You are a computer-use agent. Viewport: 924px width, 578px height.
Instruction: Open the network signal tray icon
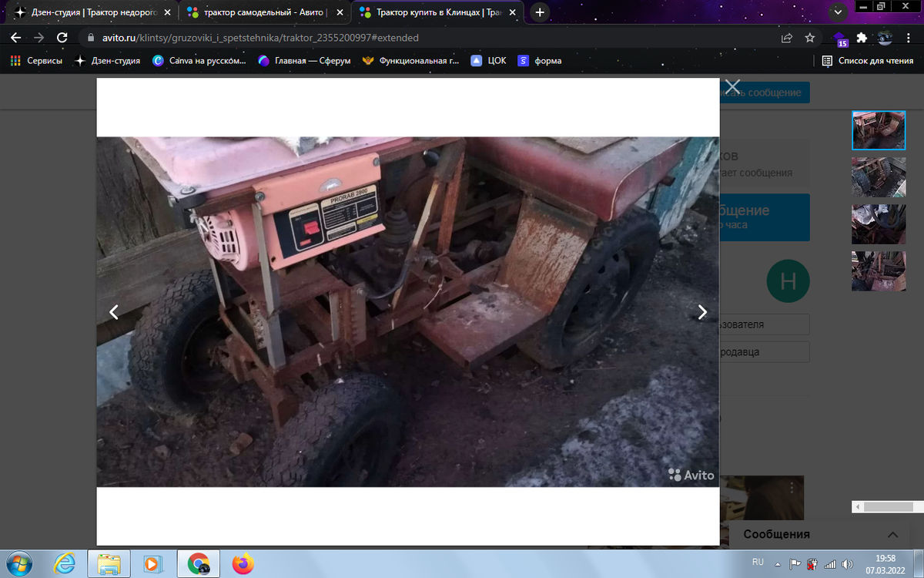coord(830,564)
